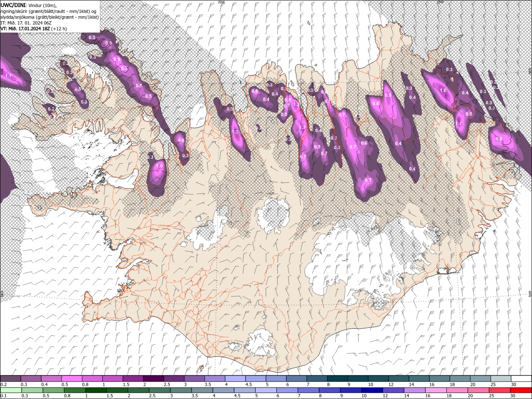The image size is (532, 399).
Task: Pick the lavender snow-scale swatch between 4 and 4.5
Action: coord(235,379)
